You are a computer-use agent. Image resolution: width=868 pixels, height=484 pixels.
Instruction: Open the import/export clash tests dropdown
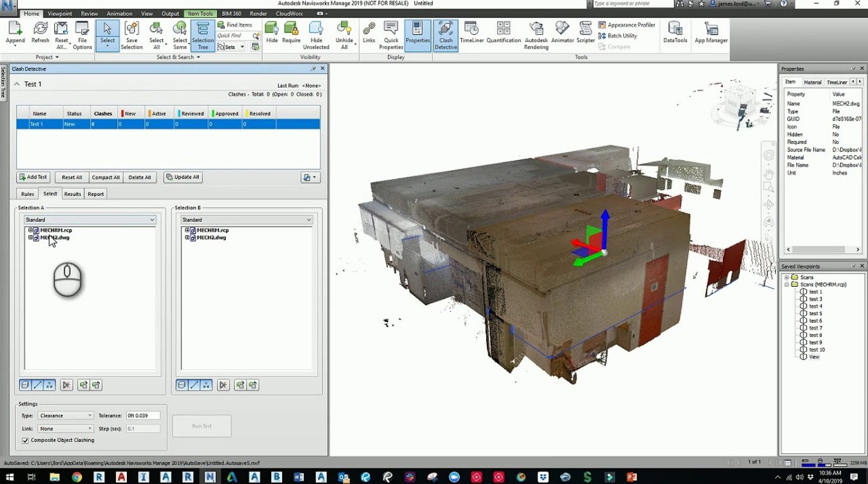pyautogui.click(x=310, y=178)
